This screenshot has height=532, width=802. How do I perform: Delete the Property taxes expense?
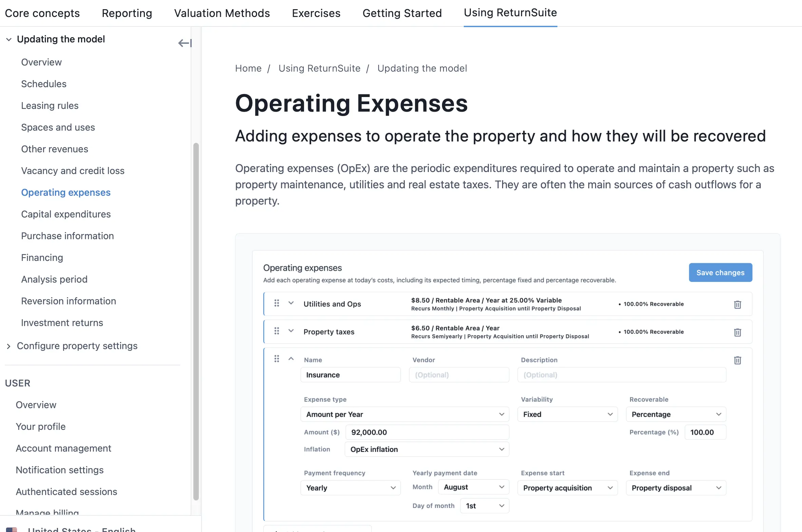pyautogui.click(x=738, y=332)
